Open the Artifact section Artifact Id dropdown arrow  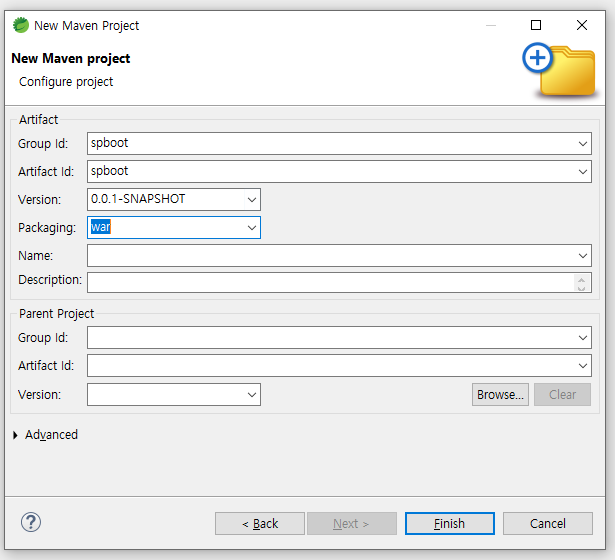(x=583, y=171)
